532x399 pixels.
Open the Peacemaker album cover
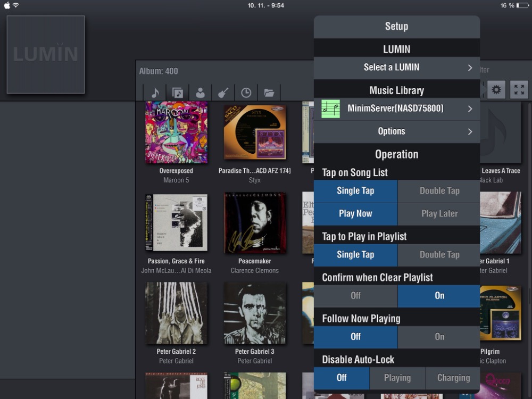click(255, 222)
